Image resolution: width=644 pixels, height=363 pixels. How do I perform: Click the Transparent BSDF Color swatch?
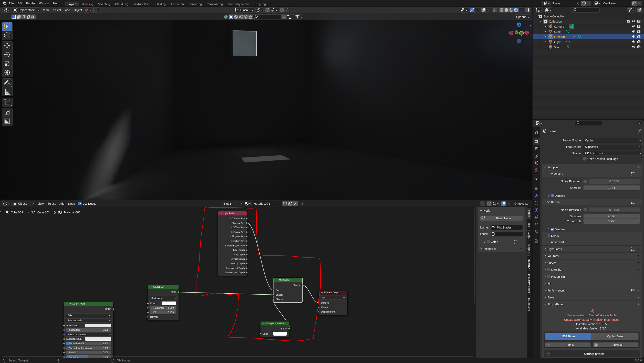coord(280,334)
